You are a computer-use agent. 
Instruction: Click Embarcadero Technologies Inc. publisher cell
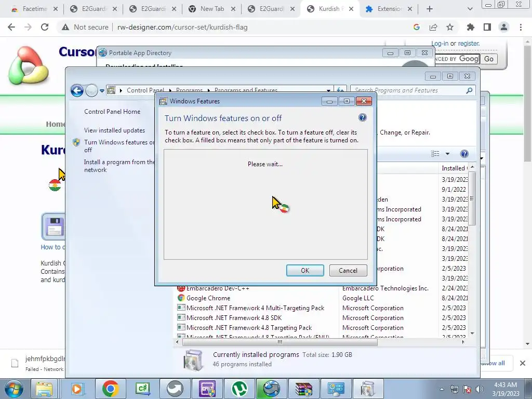point(385,288)
